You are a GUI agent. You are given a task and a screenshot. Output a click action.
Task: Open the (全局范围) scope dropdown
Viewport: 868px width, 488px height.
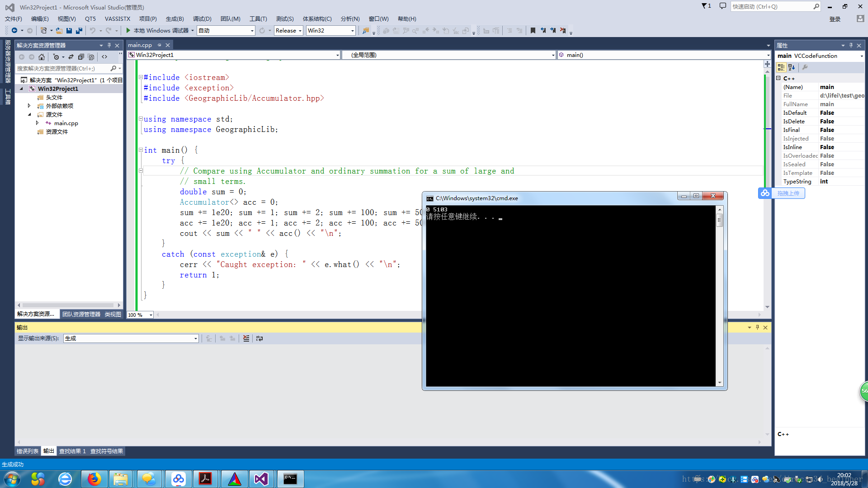tap(553, 55)
